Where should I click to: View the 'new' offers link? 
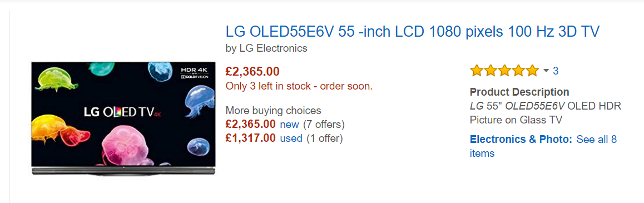[289, 124]
